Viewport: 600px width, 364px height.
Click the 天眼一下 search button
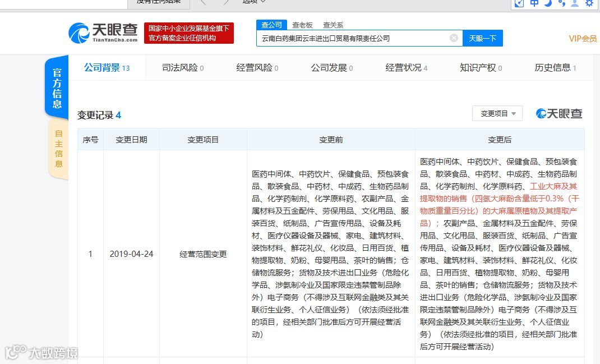point(483,38)
